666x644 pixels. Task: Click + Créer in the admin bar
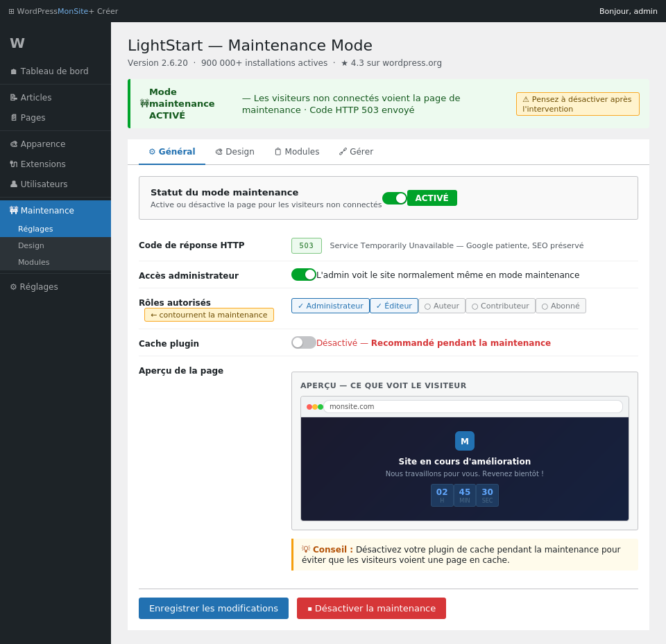pyautogui.click(x=103, y=12)
